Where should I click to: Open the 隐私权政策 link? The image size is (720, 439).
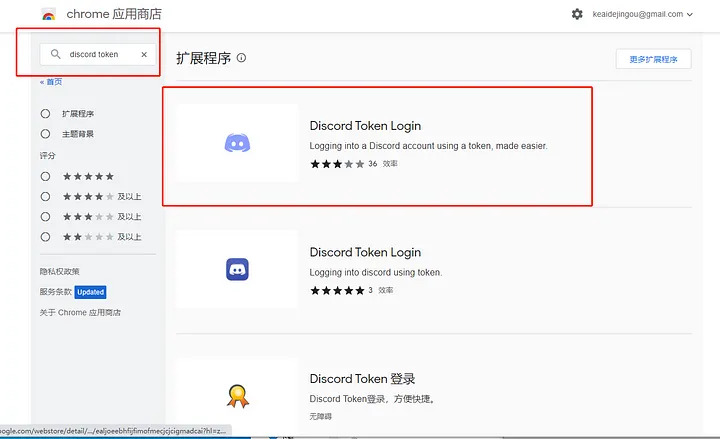(x=60, y=271)
